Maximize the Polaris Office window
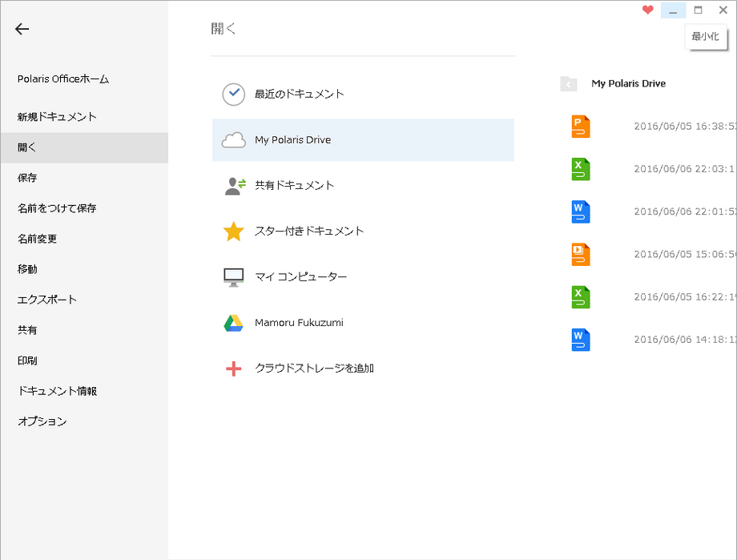Viewport: 737px width, 560px height. (x=699, y=10)
